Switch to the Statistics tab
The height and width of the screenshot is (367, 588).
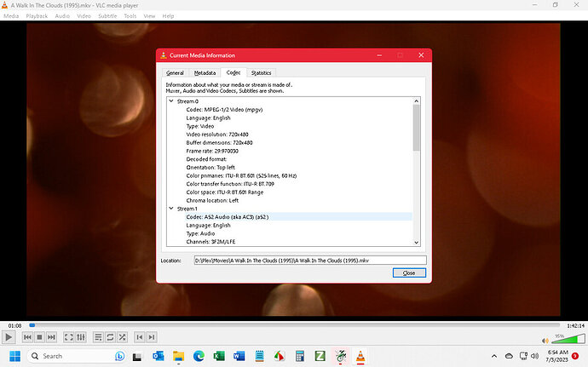coord(261,72)
